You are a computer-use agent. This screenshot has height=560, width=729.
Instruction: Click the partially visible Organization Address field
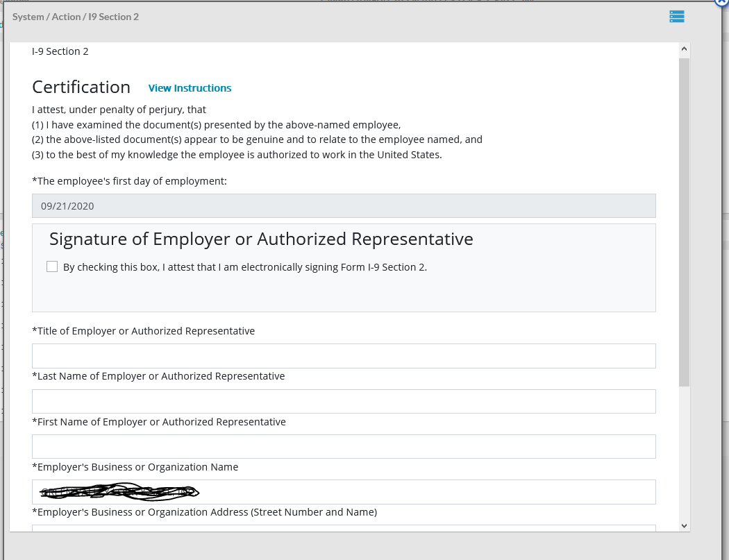[x=344, y=528]
